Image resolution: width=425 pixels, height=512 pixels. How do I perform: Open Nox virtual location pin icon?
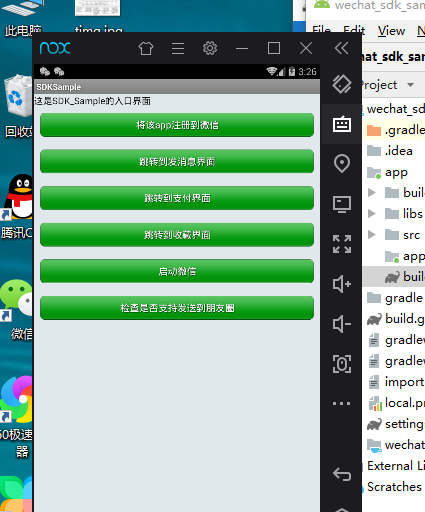[x=342, y=164]
